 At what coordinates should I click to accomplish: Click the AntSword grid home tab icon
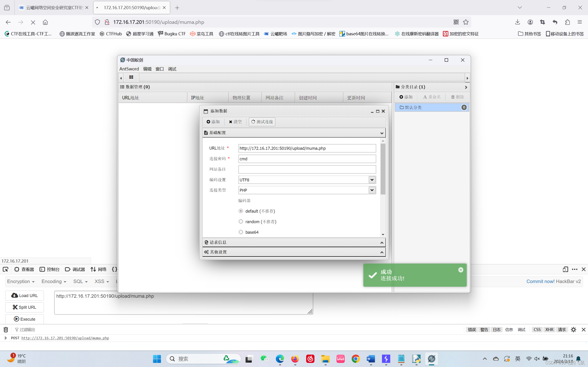click(131, 77)
